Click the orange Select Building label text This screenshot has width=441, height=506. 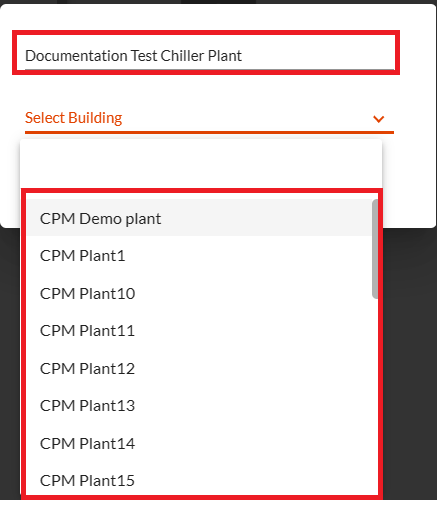click(74, 118)
